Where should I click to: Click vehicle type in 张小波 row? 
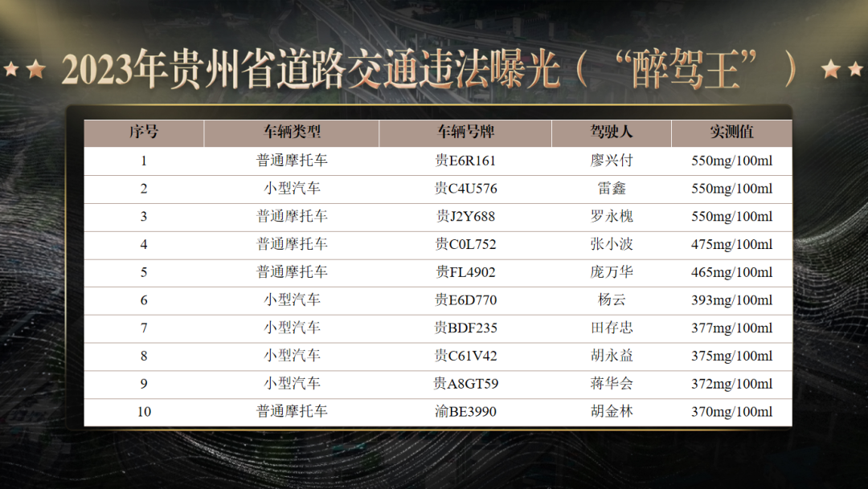292,244
